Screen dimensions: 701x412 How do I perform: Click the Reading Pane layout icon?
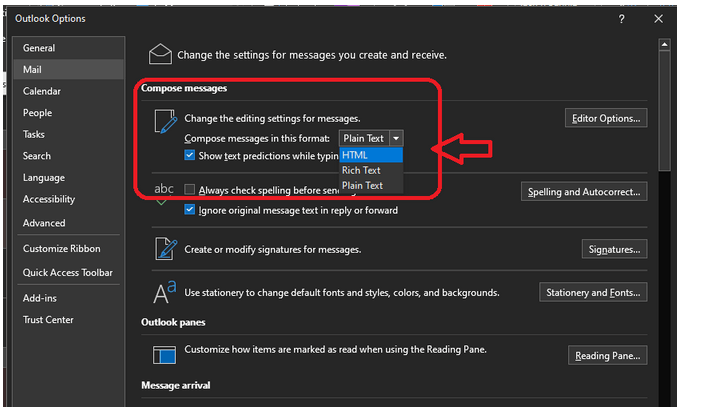point(164,355)
